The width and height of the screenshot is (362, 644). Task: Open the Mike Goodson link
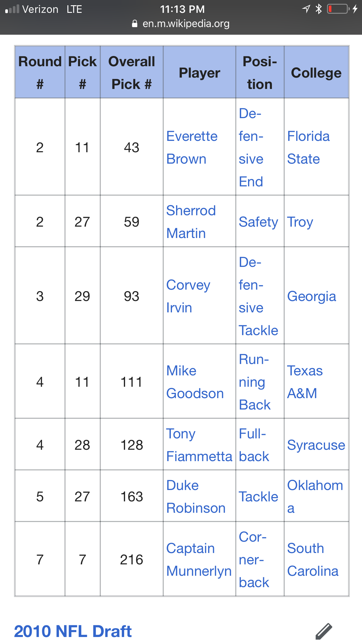[x=195, y=382]
